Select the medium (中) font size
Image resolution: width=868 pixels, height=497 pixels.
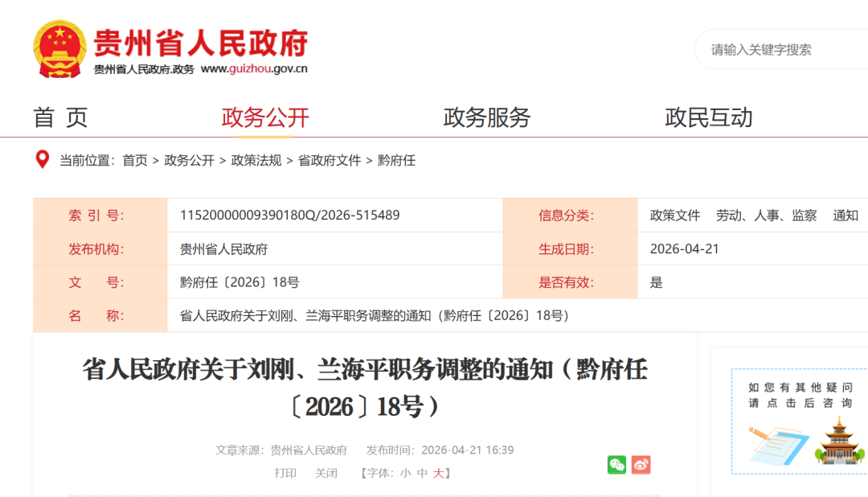pos(424,472)
